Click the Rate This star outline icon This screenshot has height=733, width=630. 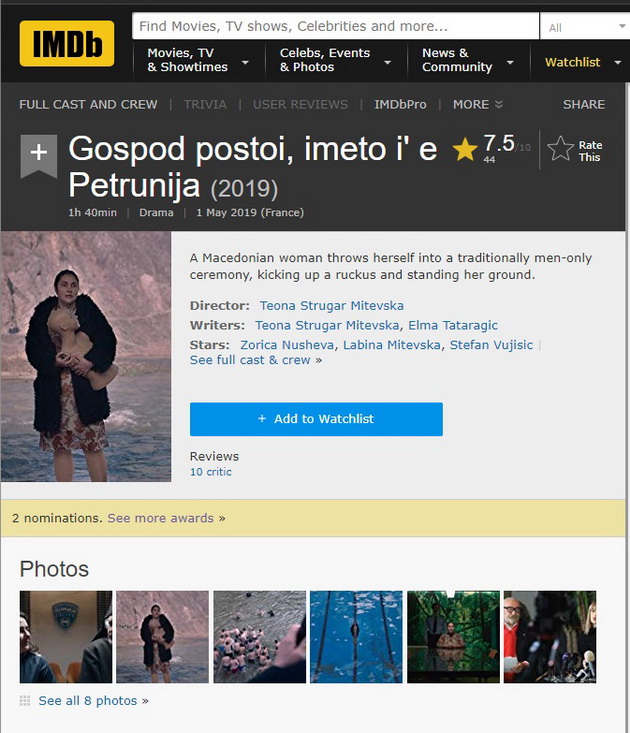click(560, 149)
